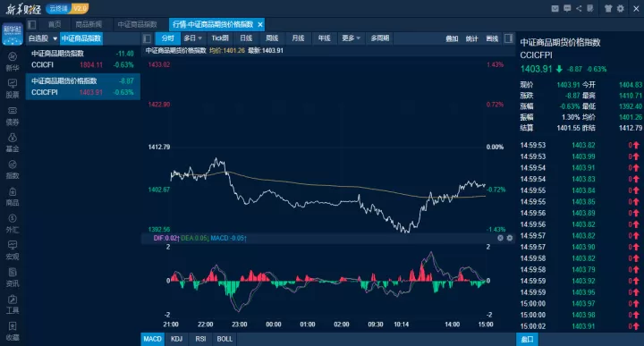Select the 中证商品指数 watchlist tab
This screenshot has height=346, width=644.
click(x=81, y=38)
